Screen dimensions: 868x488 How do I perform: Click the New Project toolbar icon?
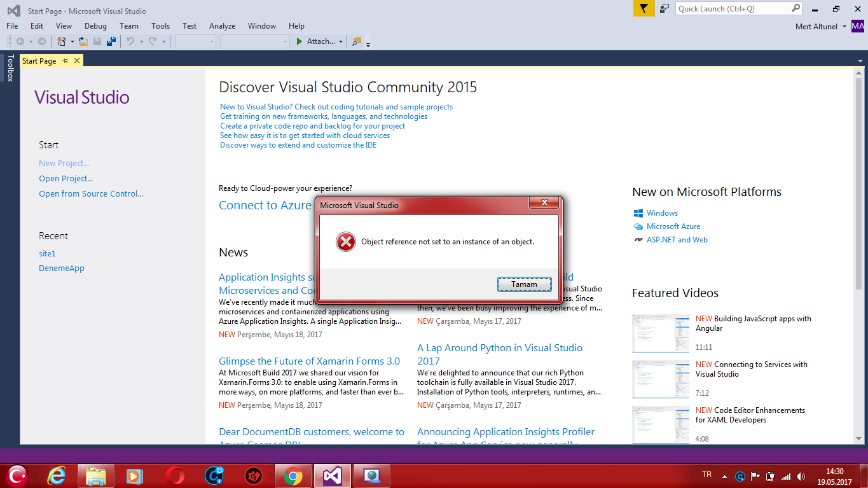point(62,41)
